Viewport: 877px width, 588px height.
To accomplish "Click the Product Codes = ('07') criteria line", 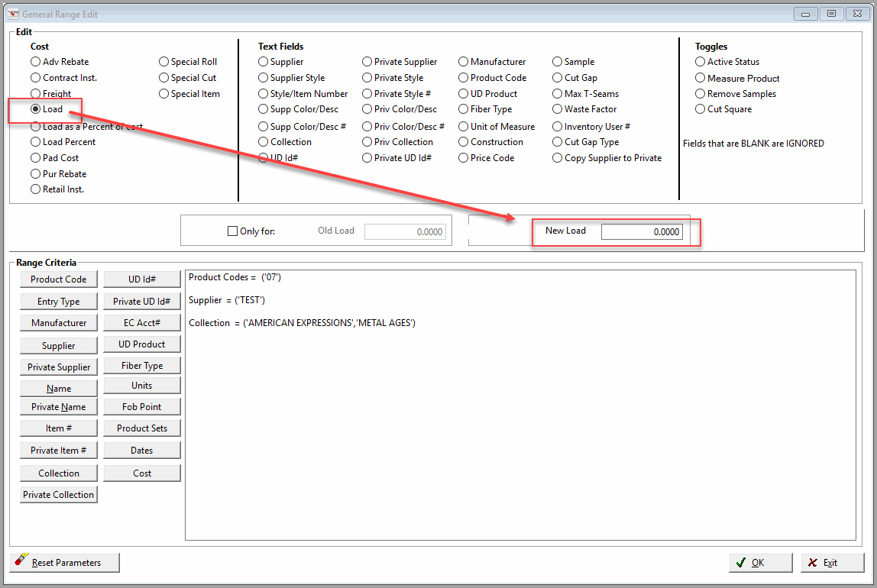I will (x=235, y=277).
